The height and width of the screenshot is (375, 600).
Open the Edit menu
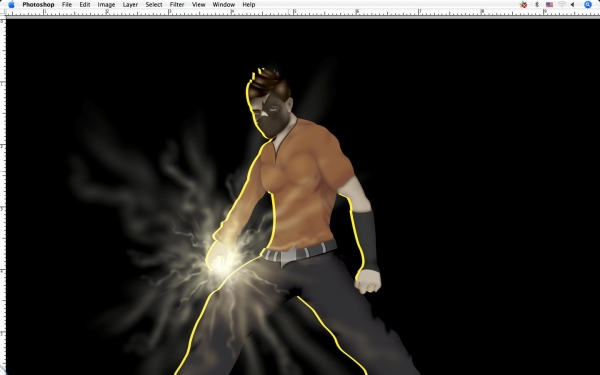click(x=85, y=5)
